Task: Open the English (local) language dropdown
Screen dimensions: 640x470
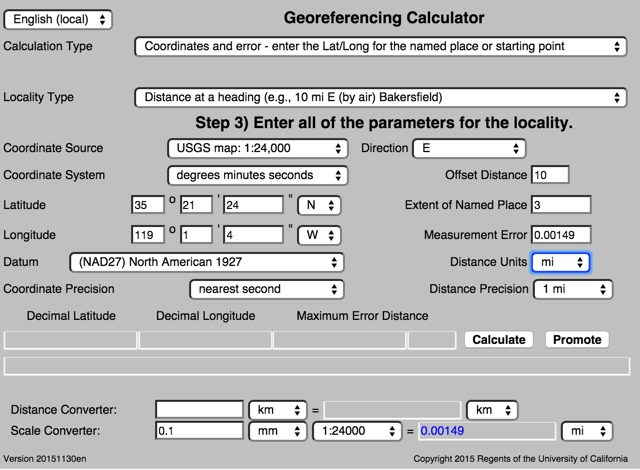Action: (x=58, y=20)
